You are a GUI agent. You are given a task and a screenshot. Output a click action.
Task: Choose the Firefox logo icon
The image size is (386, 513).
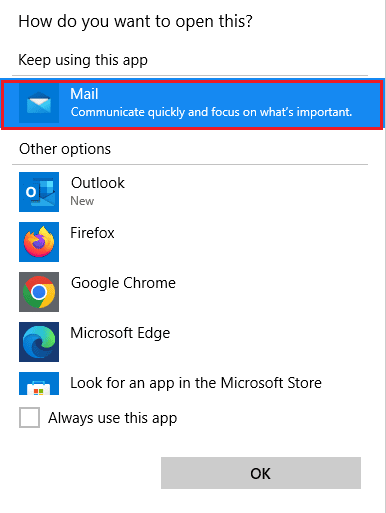pos(39,242)
